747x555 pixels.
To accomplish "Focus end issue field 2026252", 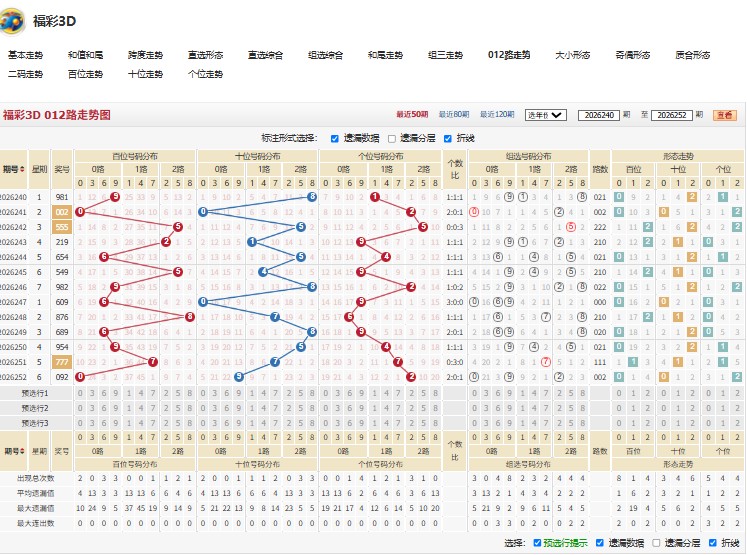I will 671,115.
